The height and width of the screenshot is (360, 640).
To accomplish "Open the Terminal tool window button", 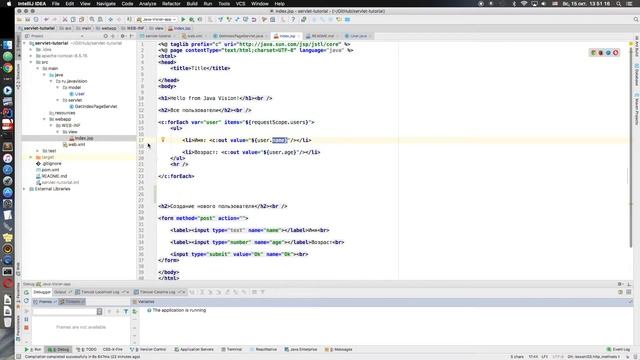I will point(232,349).
